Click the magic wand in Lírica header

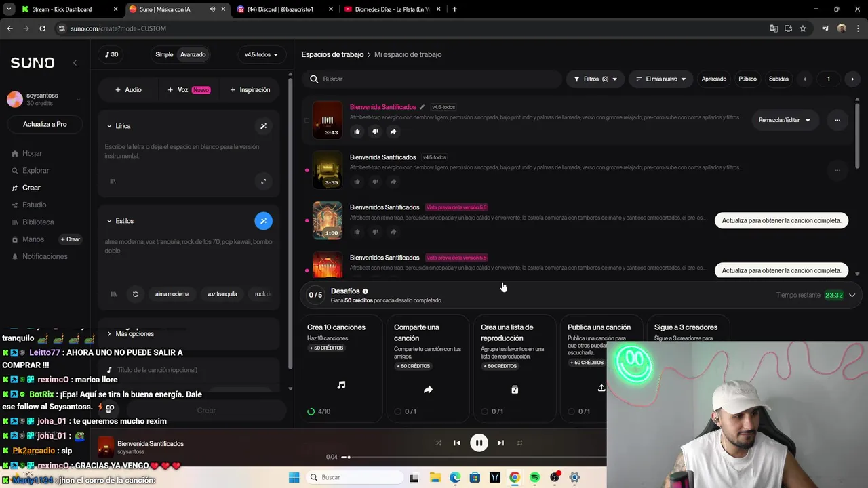pyautogui.click(x=264, y=126)
